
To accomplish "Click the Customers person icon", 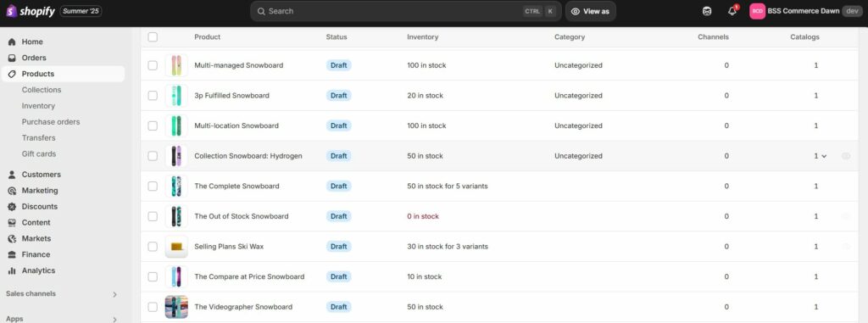I will (x=12, y=175).
